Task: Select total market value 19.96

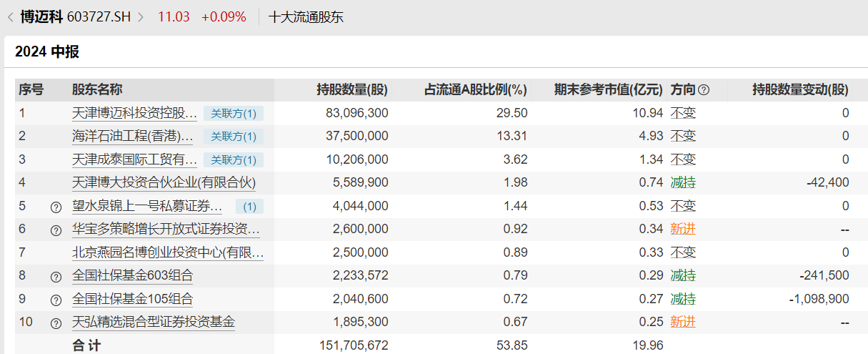Action: pos(648,346)
